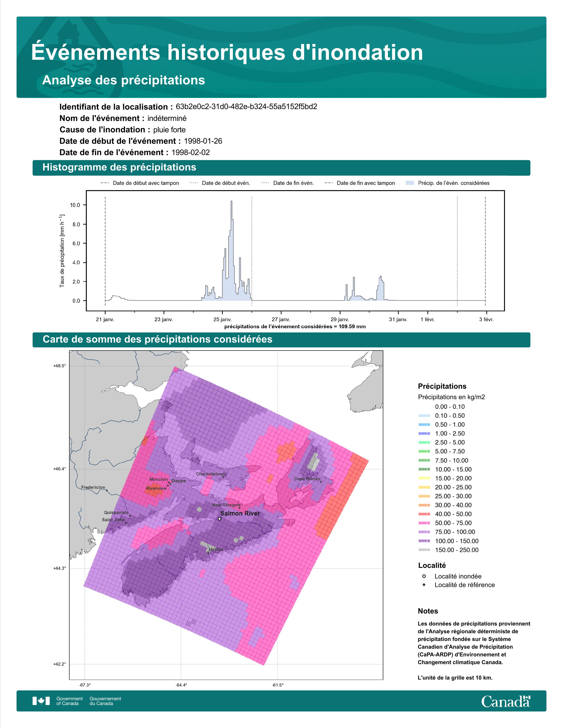Click the event end date 1998-02-02
Image resolution: width=563 pixels, height=728 pixels.
coord(191,152)
